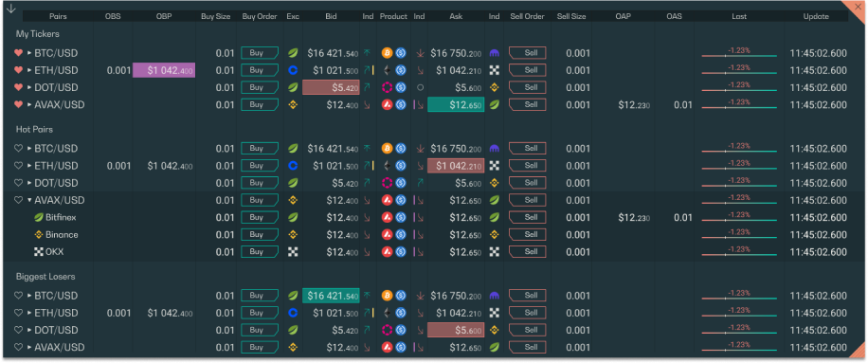Click Buy button in Bitfinex sub-row
Screen dimensions: 868x363
pos(259,217)
